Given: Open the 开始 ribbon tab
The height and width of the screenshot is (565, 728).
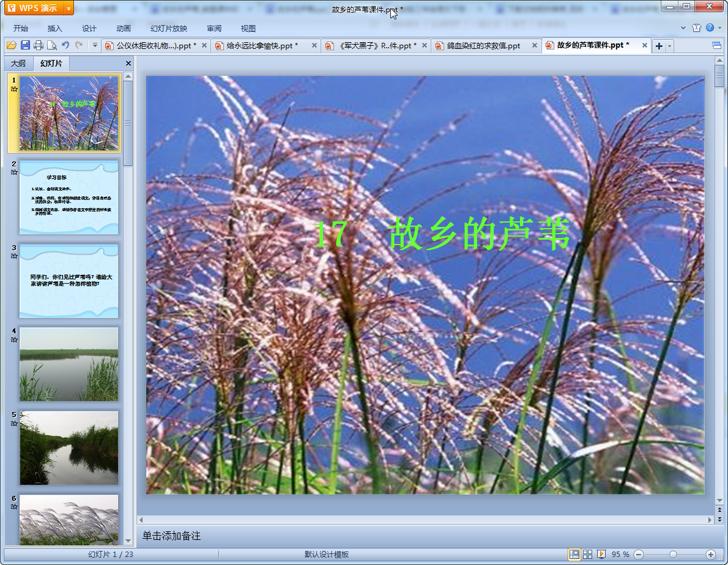Looking at the screenshot, I should tap(20, 28).
